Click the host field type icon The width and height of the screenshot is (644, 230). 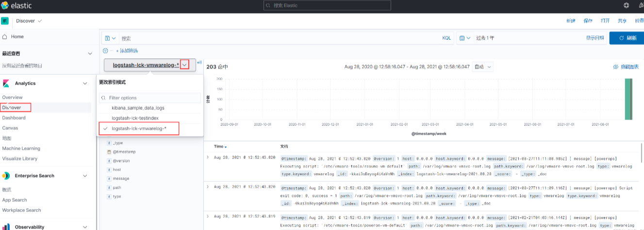click(109, 170)
